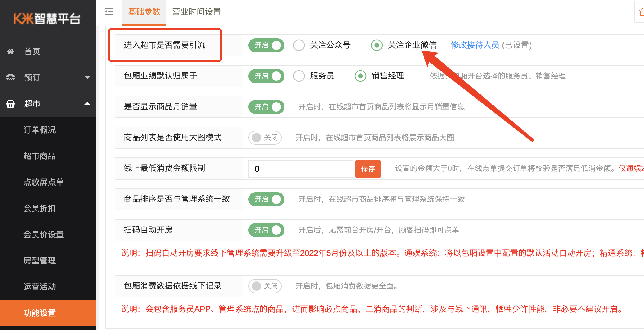Screen dimensions: 644x330
Task: Toggle the 商品排序是否与管理系统一致 switch
Action: 266,199
